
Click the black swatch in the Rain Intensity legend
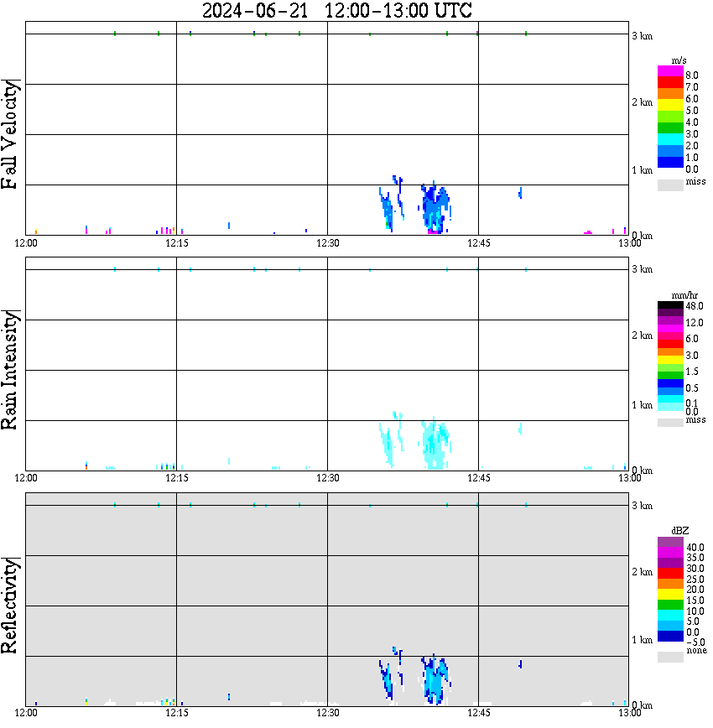[x=670, y=305]
